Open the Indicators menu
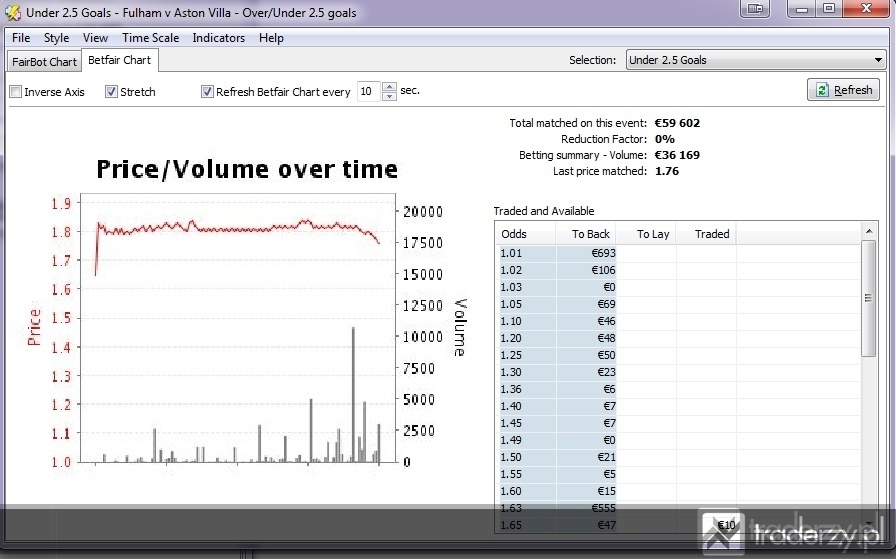Viewport: 896px width, 559px height. coord(218,38)
